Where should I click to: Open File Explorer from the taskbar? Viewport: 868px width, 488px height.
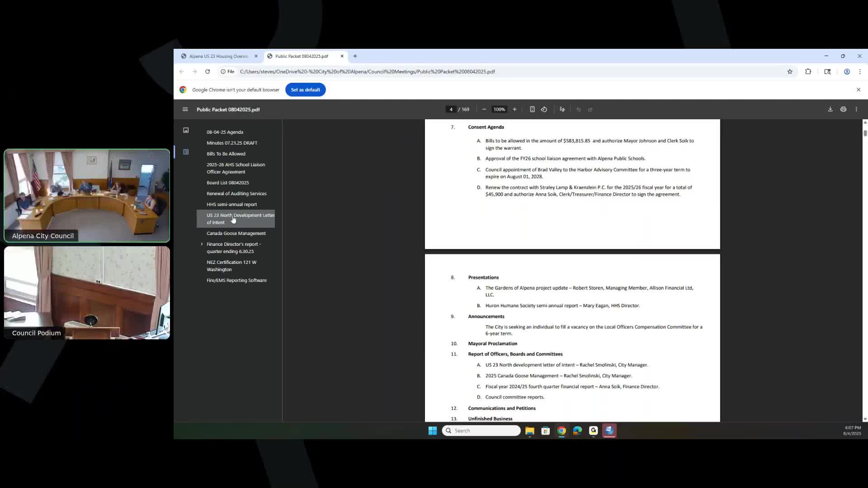529,431
